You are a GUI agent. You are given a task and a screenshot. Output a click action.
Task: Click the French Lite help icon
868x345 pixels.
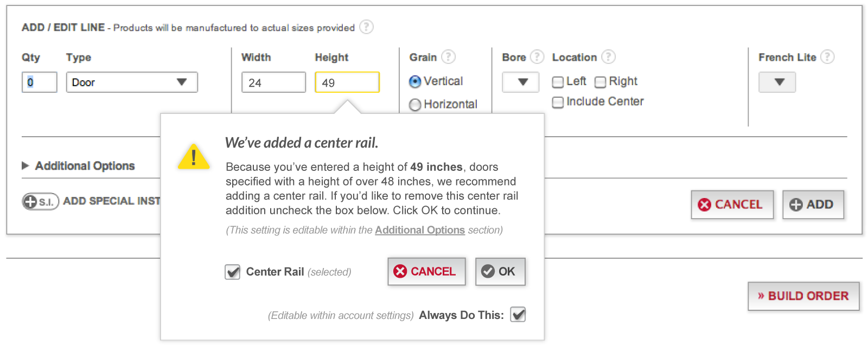[827, 56]
